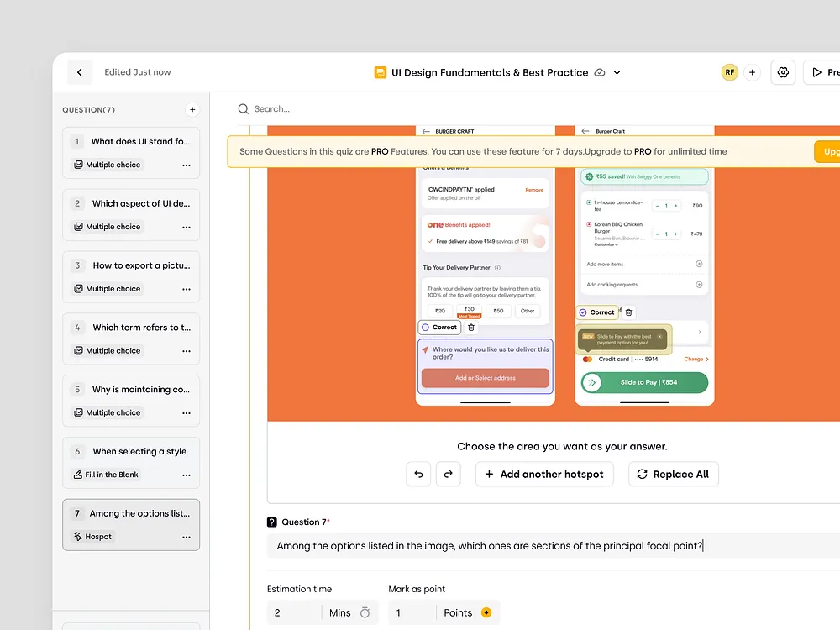Go back with the left chevron button
Image resolution: width=840 pixels, height=630 pixels.
[79, 72]
